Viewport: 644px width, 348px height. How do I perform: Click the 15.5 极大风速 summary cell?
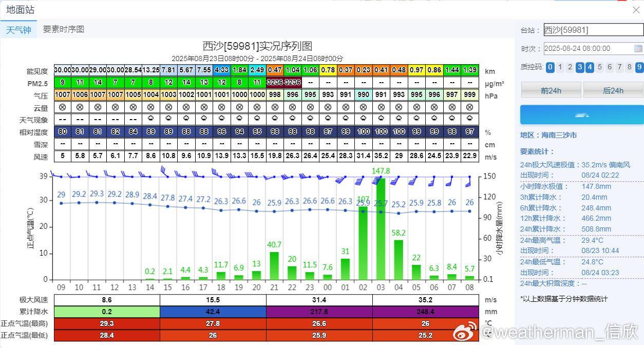(213, 300)
